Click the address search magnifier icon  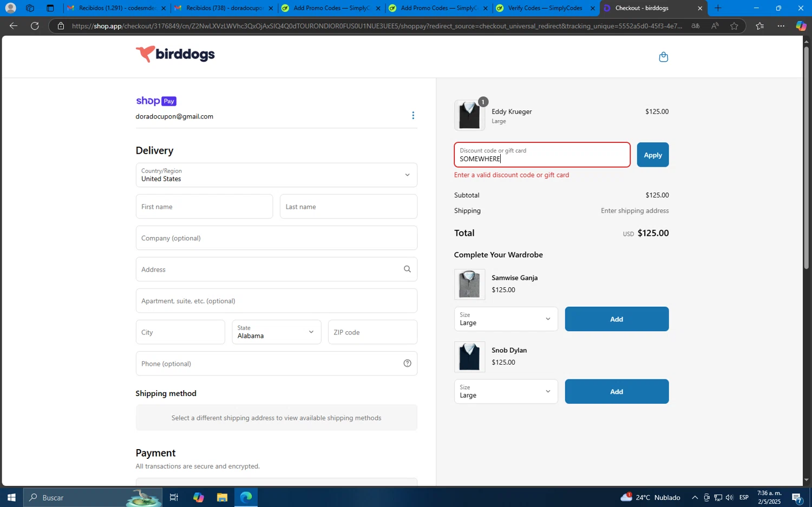[x=407, y=269]
